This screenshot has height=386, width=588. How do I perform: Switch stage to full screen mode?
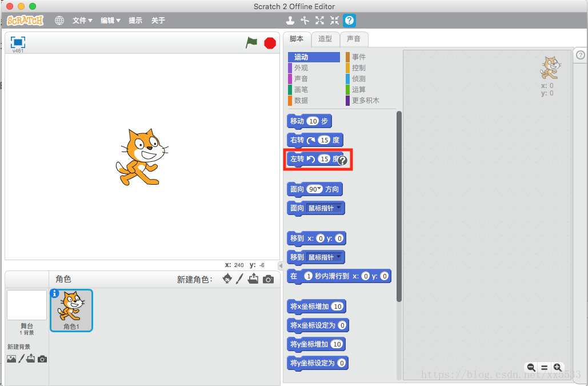coord(18,42)
